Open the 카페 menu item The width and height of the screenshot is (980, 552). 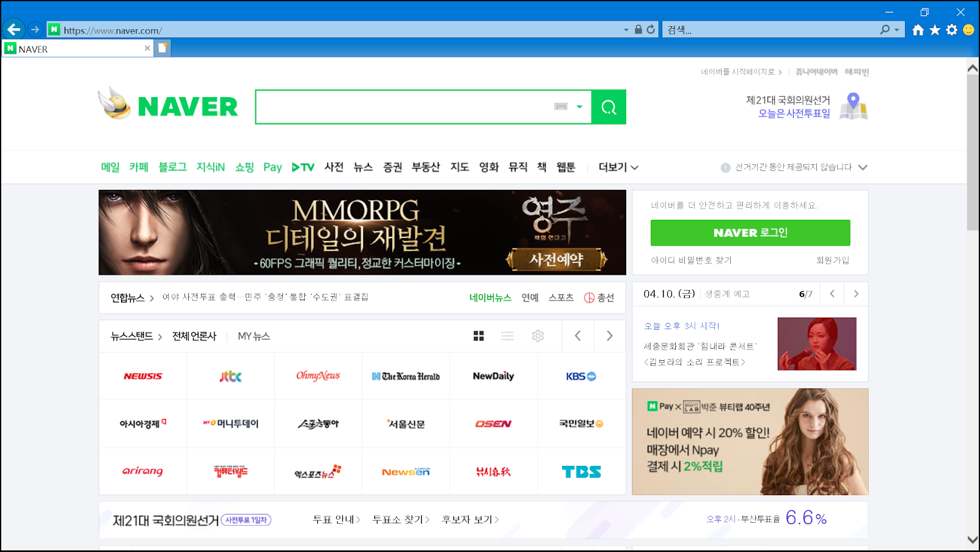(x=139, y=167)
